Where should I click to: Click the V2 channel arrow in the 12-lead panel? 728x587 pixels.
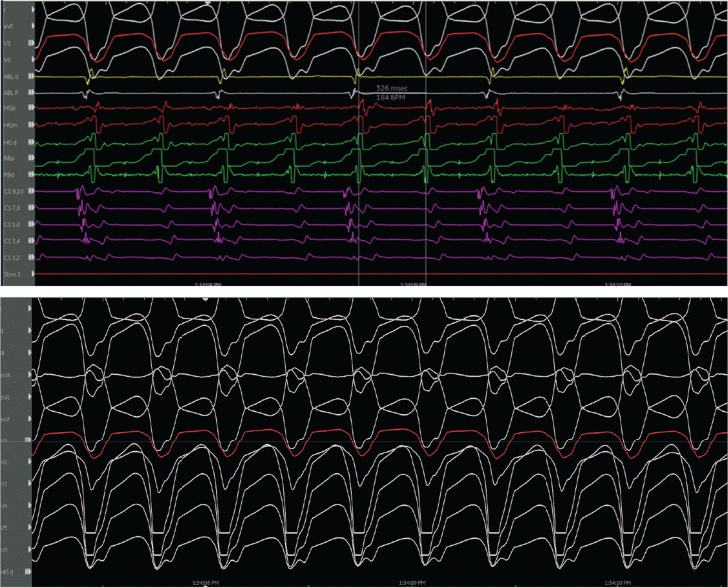point(30,462)
